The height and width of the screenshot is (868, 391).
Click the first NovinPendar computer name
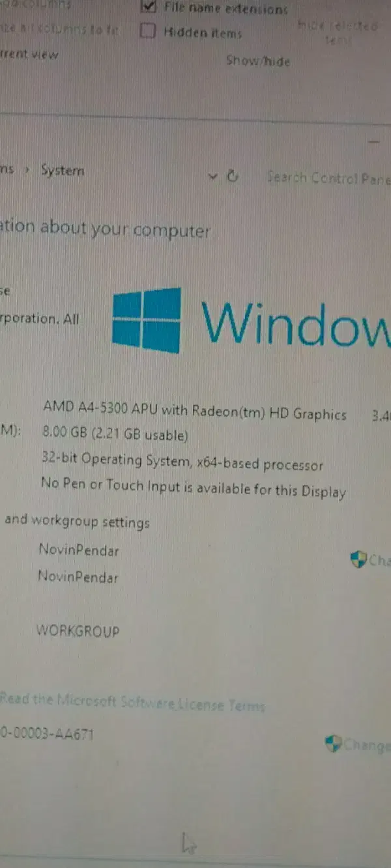pyautogui.click(x=79, y=550)
